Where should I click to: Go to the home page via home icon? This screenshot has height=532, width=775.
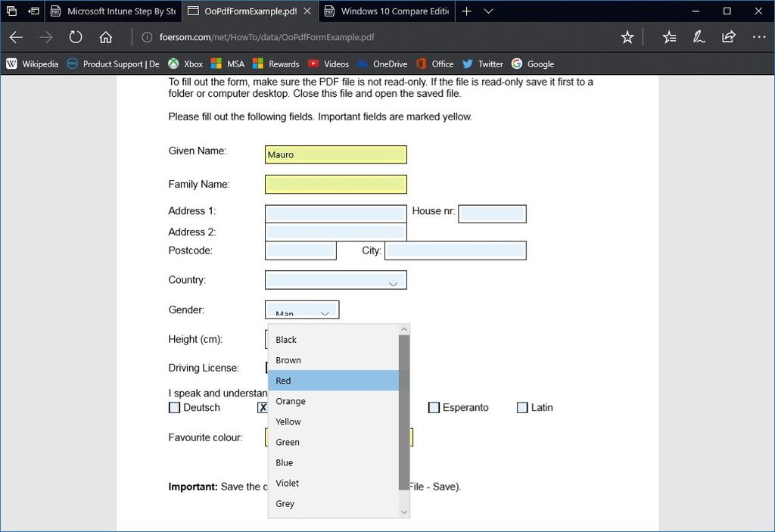click(x=106, y=36)
